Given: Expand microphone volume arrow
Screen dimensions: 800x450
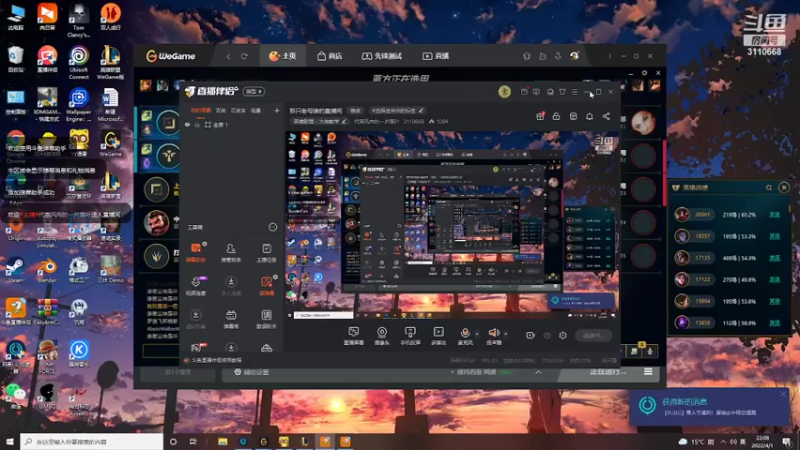Looking at the screenshot, I should pos(477,334).
